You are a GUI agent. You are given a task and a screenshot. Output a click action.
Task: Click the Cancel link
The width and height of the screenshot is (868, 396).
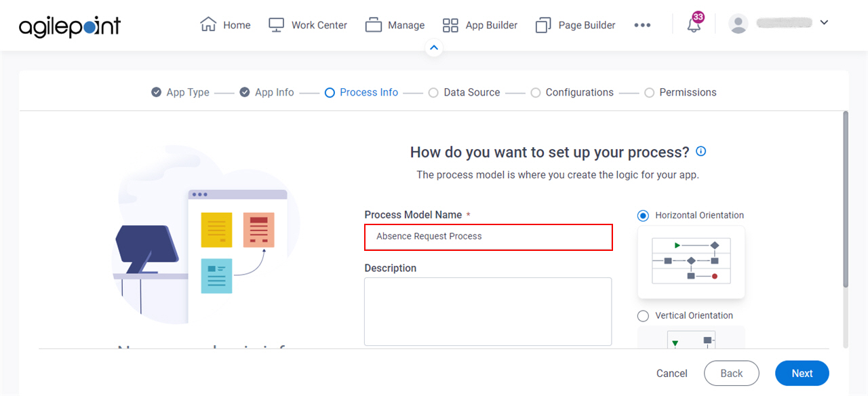pos(672,374)
